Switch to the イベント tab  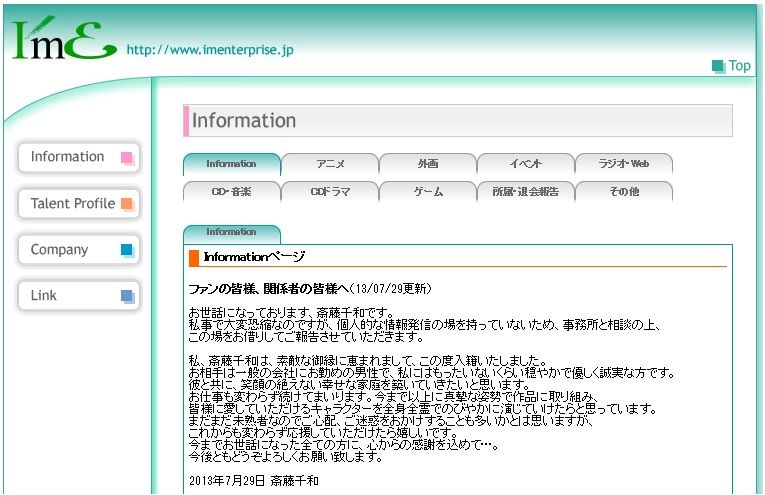click(526, 164)
